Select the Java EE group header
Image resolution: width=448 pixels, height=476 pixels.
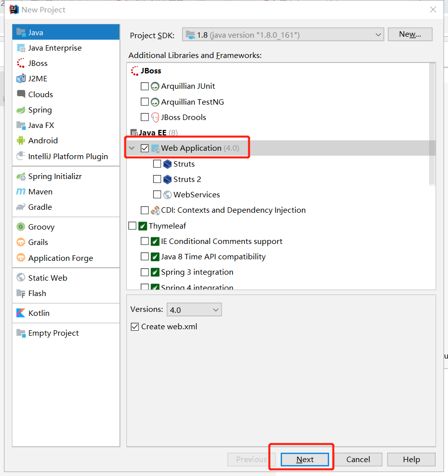click(153, 133)
